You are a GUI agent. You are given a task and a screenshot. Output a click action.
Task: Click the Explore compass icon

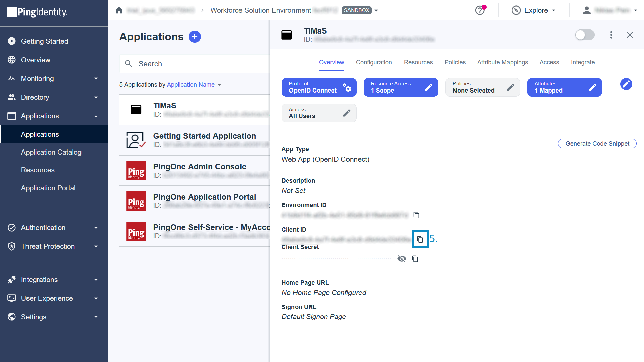click(x=516, y=10)
